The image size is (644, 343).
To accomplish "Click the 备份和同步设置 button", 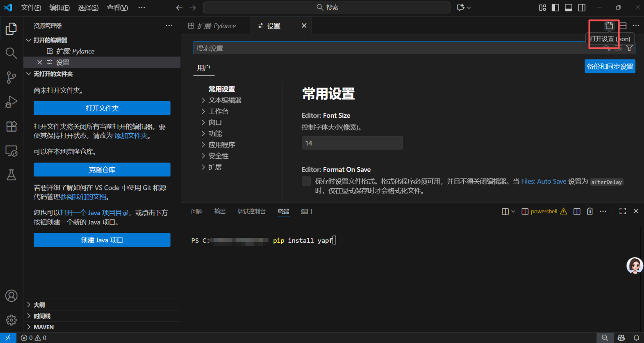I will click(610, 66).
